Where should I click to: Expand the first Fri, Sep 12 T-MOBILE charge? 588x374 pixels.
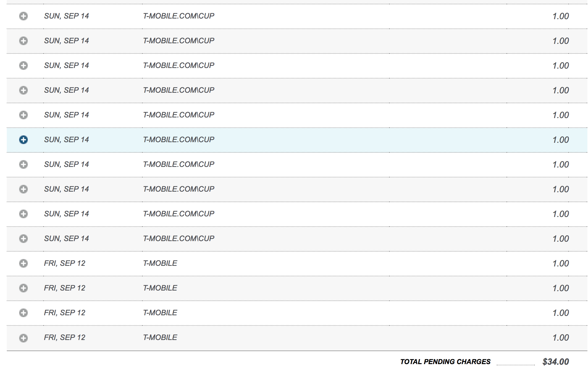coord(23,263)
